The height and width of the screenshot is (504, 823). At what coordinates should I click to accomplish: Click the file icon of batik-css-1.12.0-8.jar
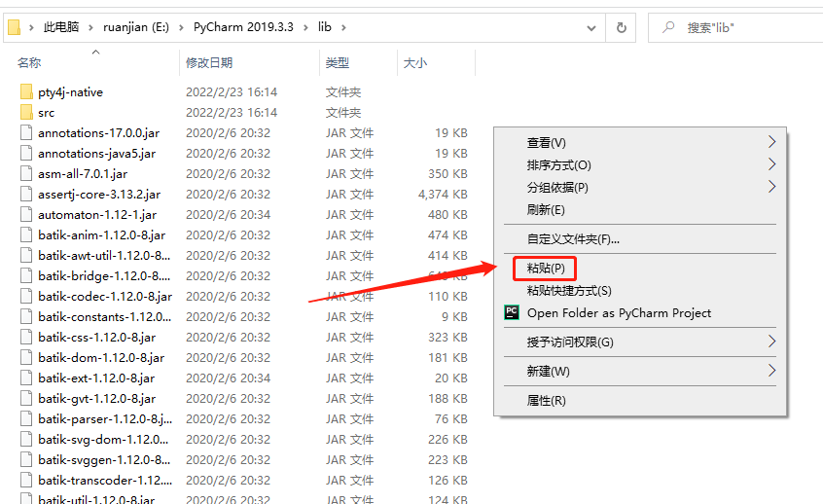26,338
